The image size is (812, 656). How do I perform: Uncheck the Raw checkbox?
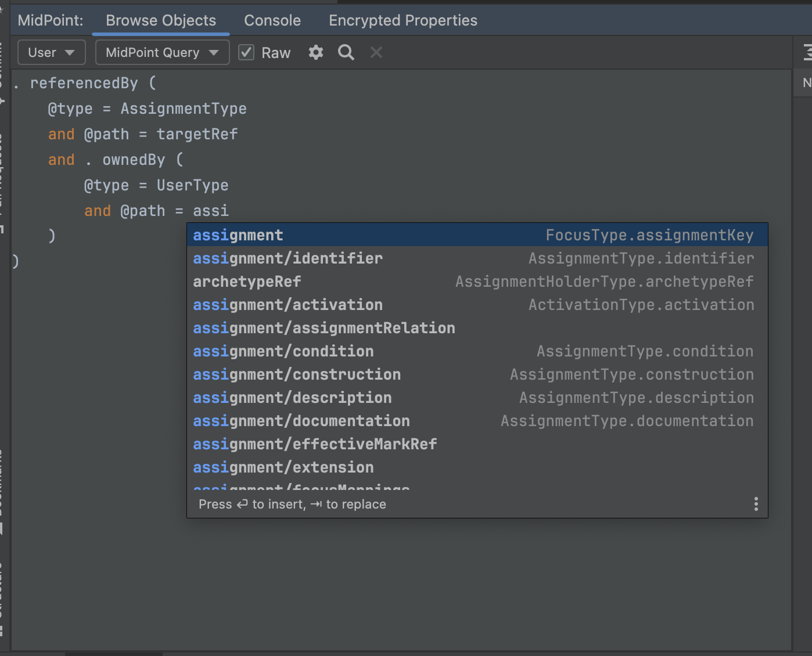pyautogui.click(x=246, y=52)
